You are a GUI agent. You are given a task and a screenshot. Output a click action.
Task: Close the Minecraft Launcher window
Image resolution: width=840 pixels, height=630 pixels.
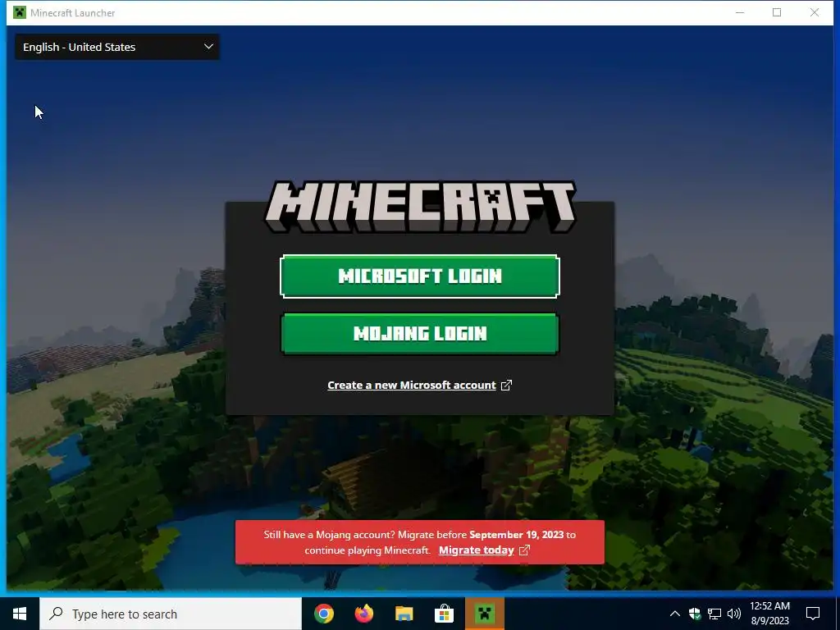tap(815, 12)
